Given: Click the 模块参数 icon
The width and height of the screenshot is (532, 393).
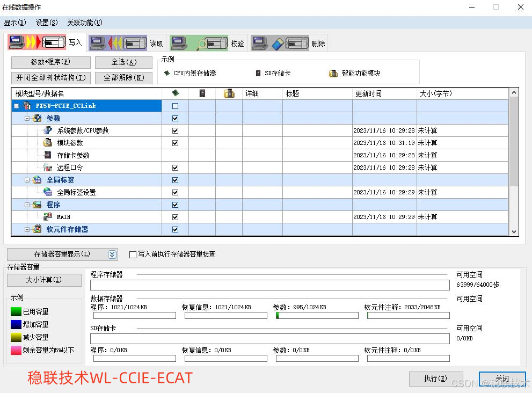Looking at the screenshot, I should [48, 143].
